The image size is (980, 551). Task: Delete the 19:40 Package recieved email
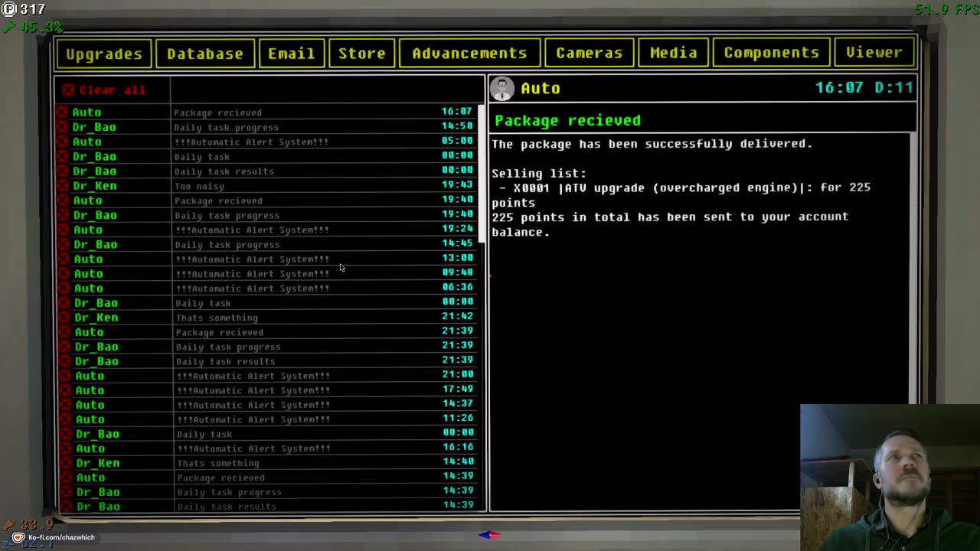point(63,201)
